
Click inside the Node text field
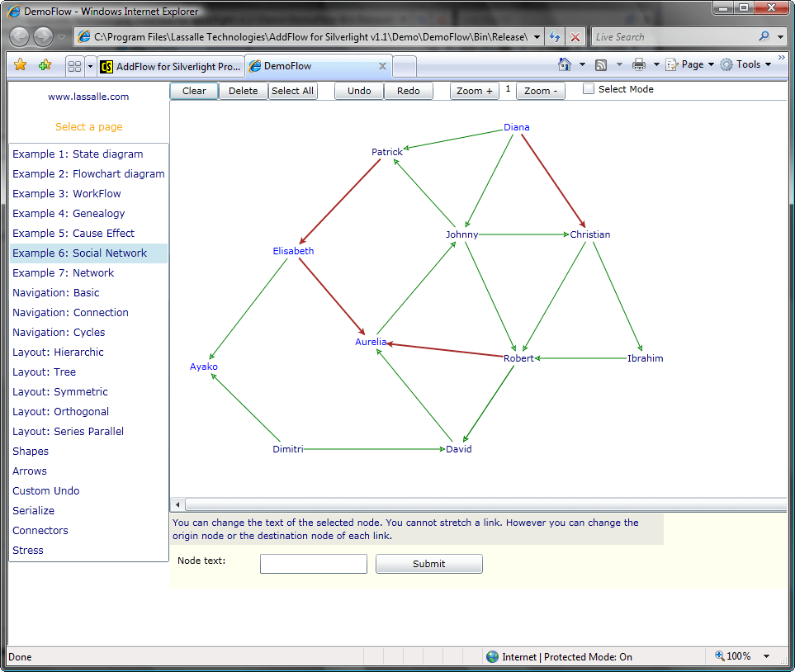pos(313,564)
